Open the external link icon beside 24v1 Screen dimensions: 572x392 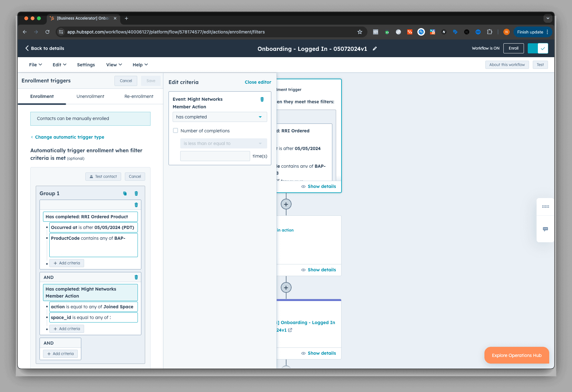290,330
